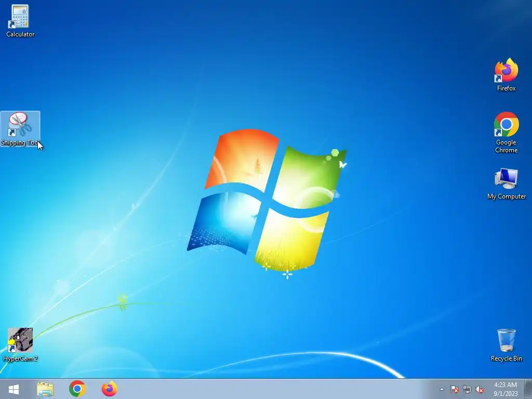Select the Calculator desktop shortcut
The width and height of the screenshot is (532, 399).
(20, 21)
